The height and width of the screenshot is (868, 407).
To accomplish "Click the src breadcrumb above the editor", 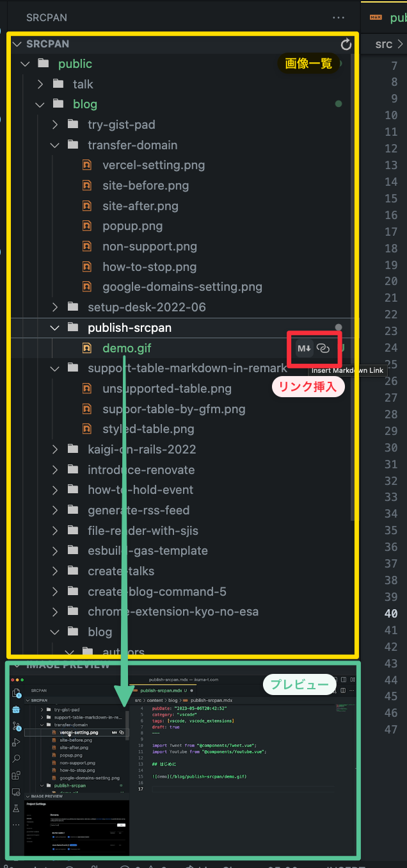I will [x=383, y=44].
